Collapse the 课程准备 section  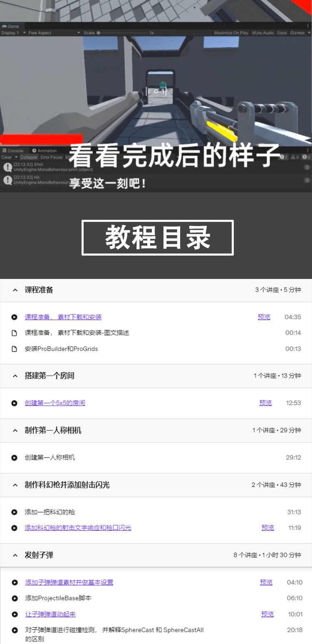15,290
